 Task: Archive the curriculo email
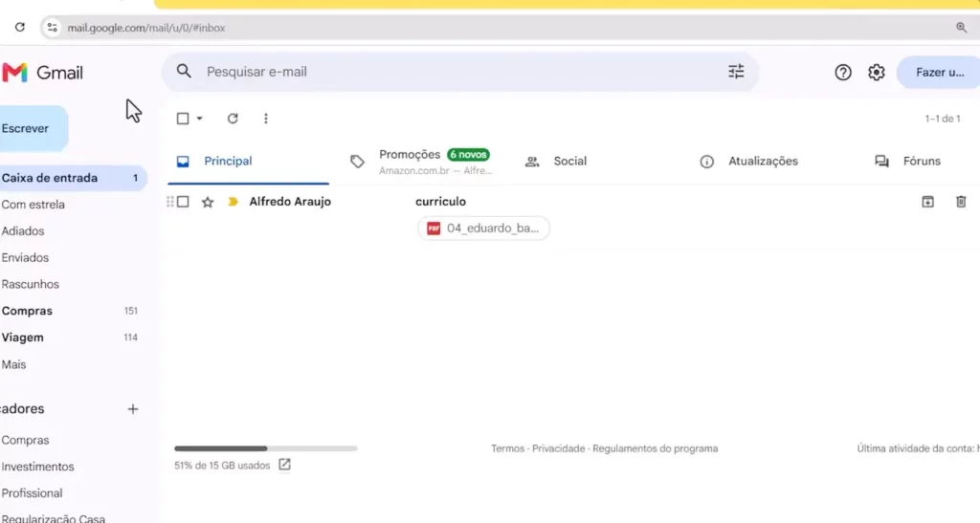[x=927, y=201]
